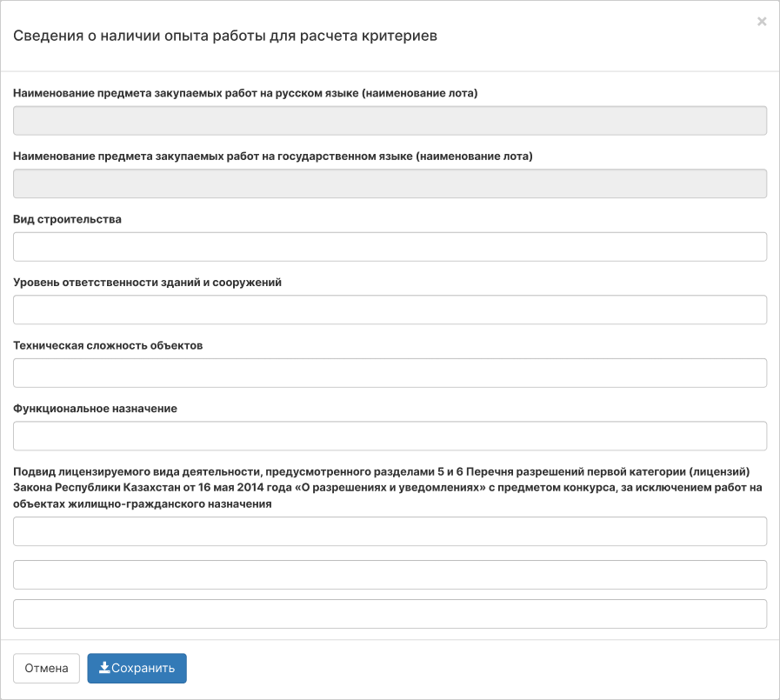Cancel with the Отмена button
The height and width of the screenshot is (700, 780).
click(46, 668)
